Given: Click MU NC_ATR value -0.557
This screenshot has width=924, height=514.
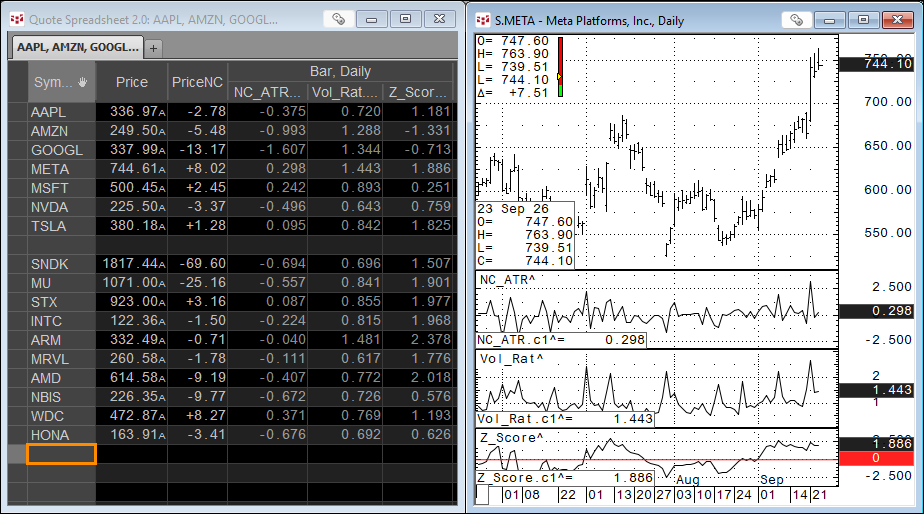Looking at the screenshot, I should click(268, 282).
